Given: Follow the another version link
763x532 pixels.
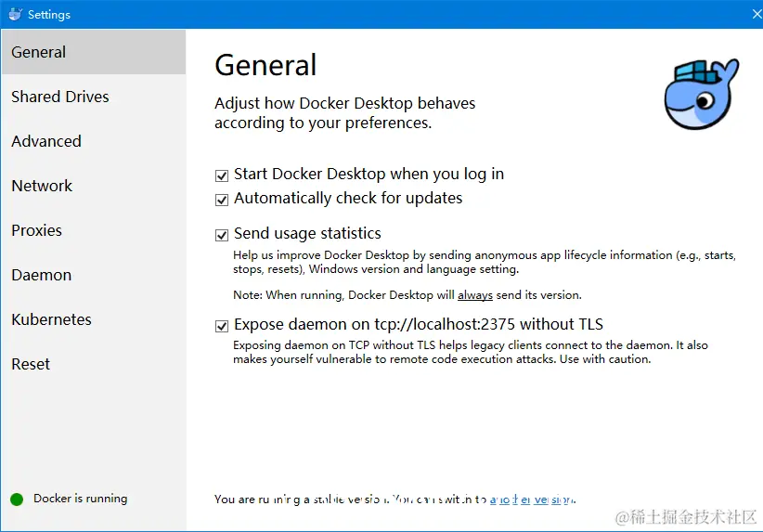Looking at the screenshot, I should point(533,500).
